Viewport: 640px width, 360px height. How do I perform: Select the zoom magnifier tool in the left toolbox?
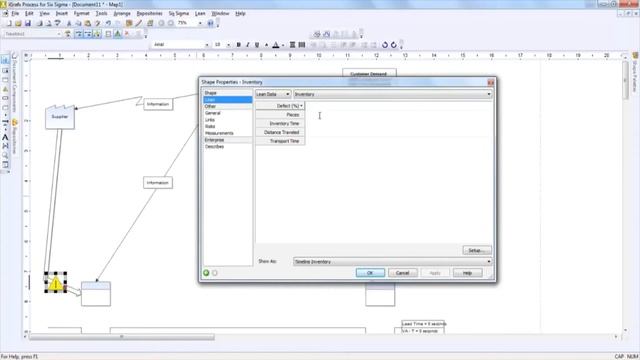tap(5, 155)
